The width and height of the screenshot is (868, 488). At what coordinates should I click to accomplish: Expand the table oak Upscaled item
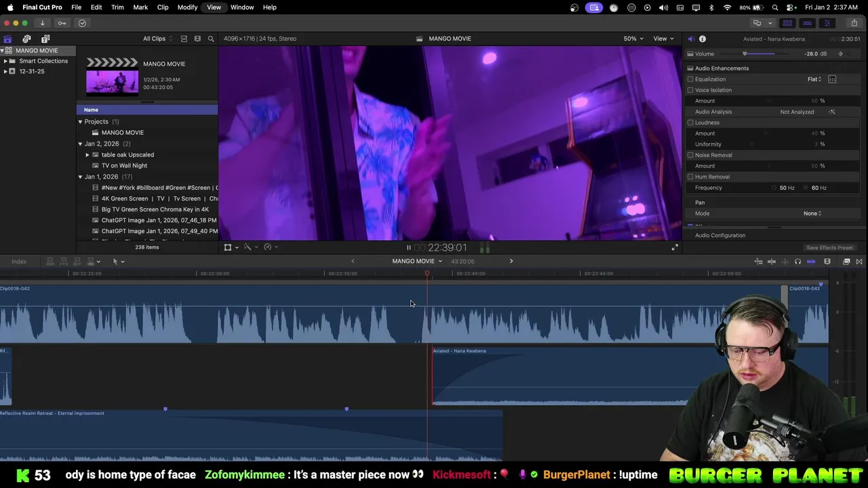coord(87,155)
